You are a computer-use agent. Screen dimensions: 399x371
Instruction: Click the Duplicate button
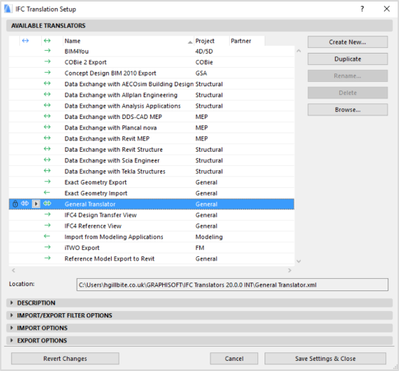pyautogui.click(x=347, y=59)
